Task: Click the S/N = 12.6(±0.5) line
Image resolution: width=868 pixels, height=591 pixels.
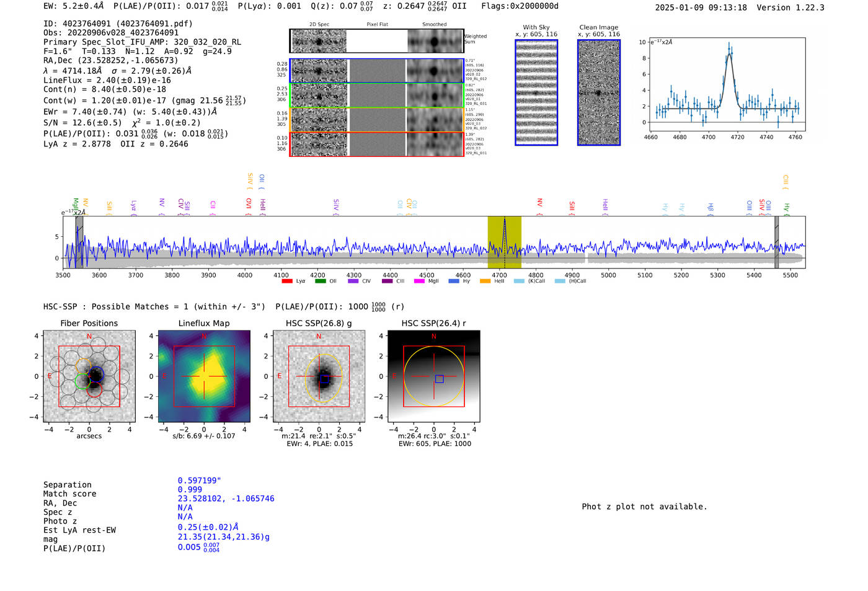Action: [122, 123]
